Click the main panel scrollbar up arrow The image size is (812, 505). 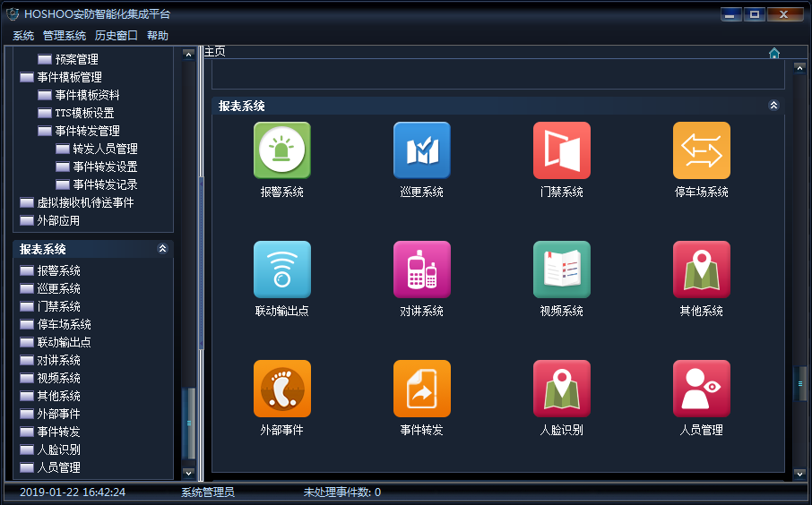coord(799,68)
